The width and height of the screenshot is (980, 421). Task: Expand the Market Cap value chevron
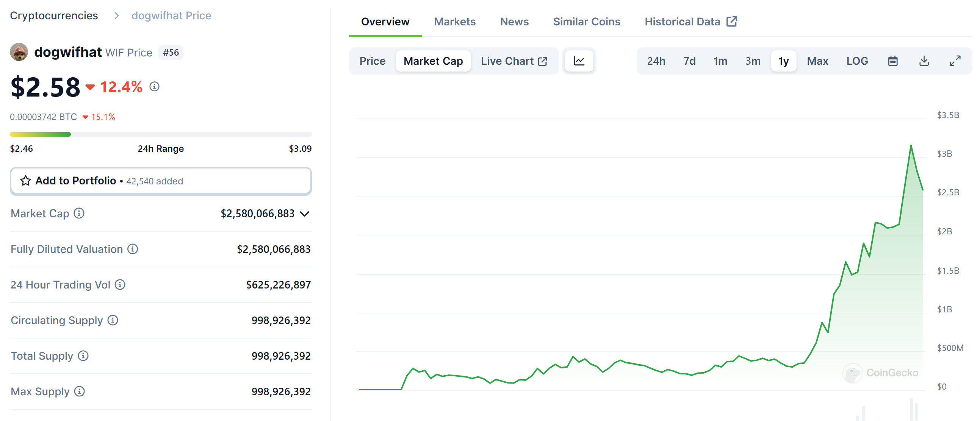304,214
